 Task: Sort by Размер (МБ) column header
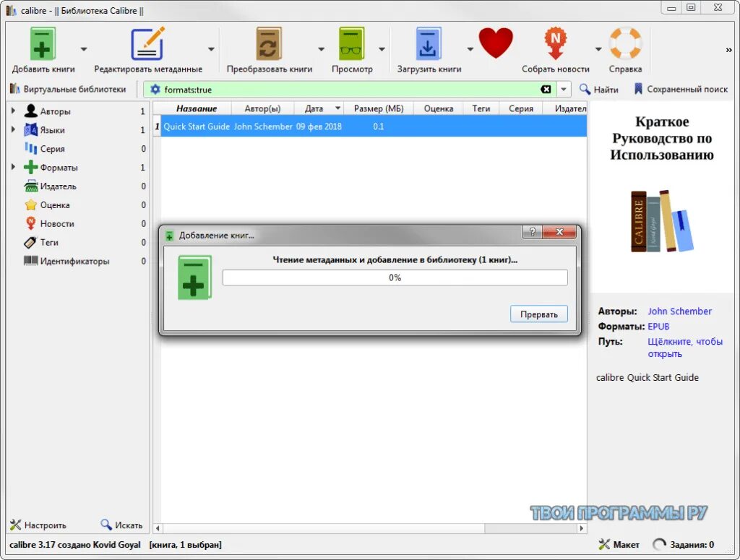point(379,108)
